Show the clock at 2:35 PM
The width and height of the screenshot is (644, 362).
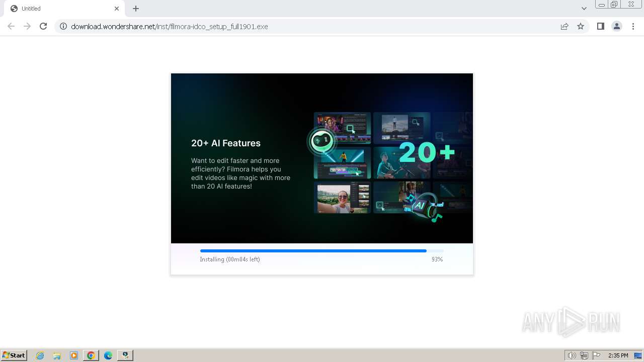[x=618, y=355]
